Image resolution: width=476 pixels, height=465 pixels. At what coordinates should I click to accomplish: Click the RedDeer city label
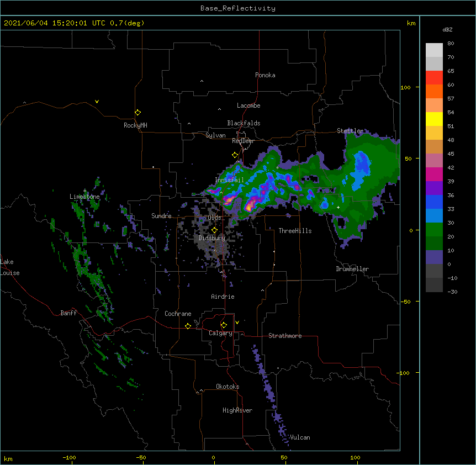[x=243, y=141]
